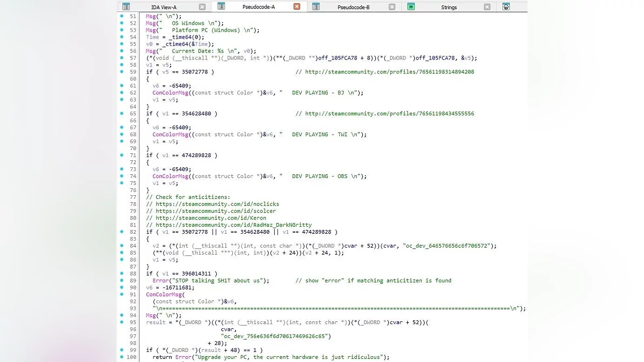Click the blue dot on line 54
The height and width of the screenshot is (362, 644).
pyautogui.click(x=121, y=37)
